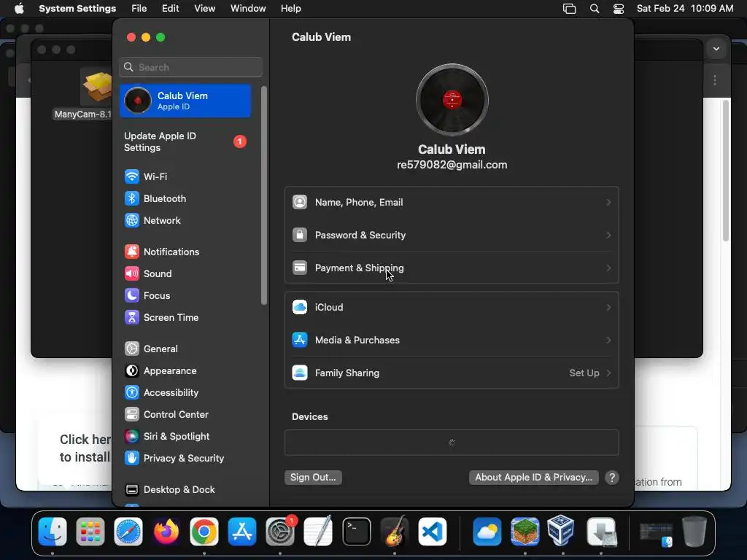Open General settings

(150, 349)
